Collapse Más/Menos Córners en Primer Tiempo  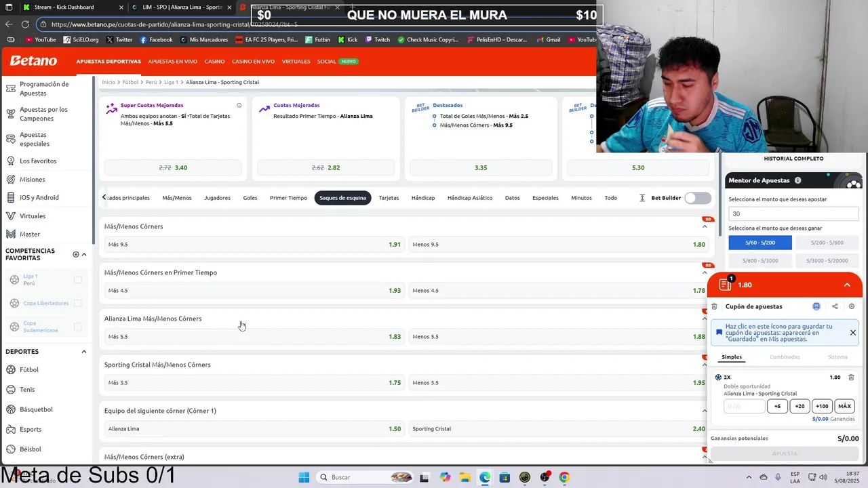tap(705, 272)
